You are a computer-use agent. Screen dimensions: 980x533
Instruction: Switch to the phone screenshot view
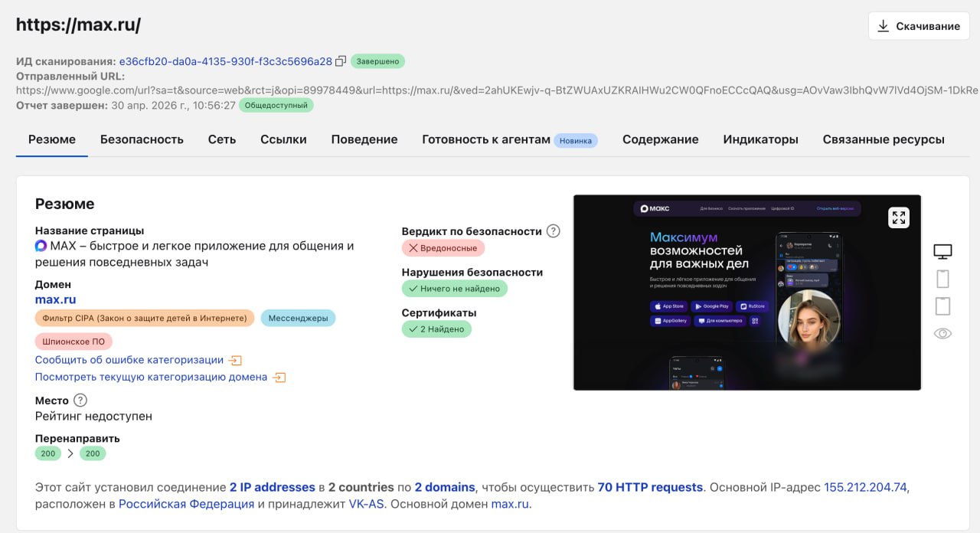click(x=942, y=278)
